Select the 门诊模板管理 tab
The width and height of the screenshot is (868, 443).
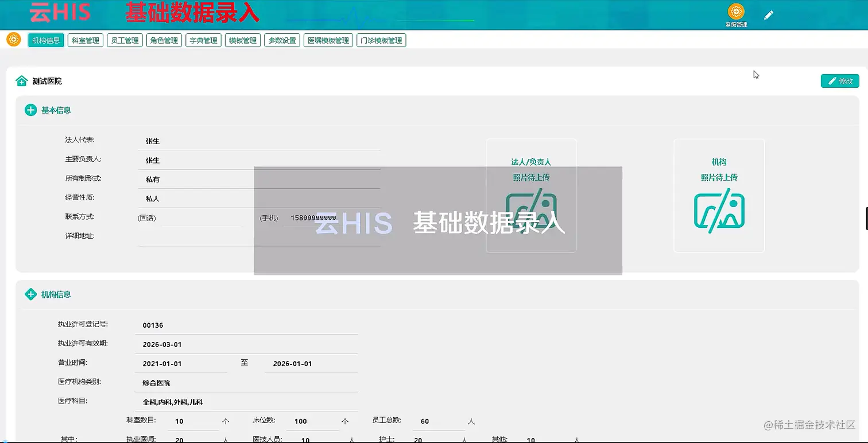[x=381, y=40]
